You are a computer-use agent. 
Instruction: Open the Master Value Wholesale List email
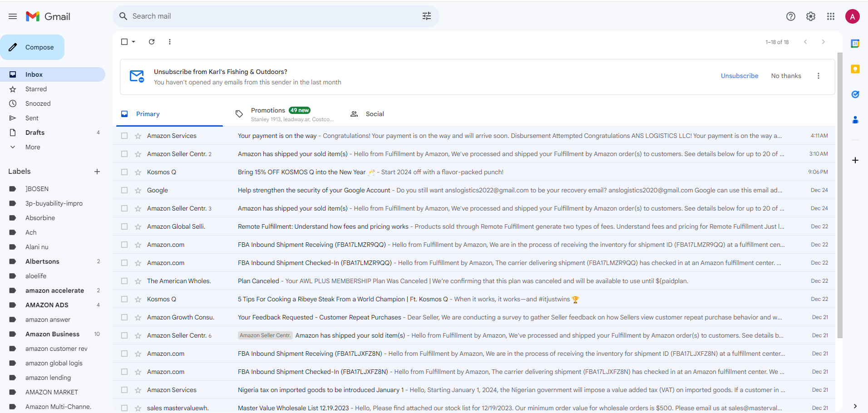click(474, 408)
